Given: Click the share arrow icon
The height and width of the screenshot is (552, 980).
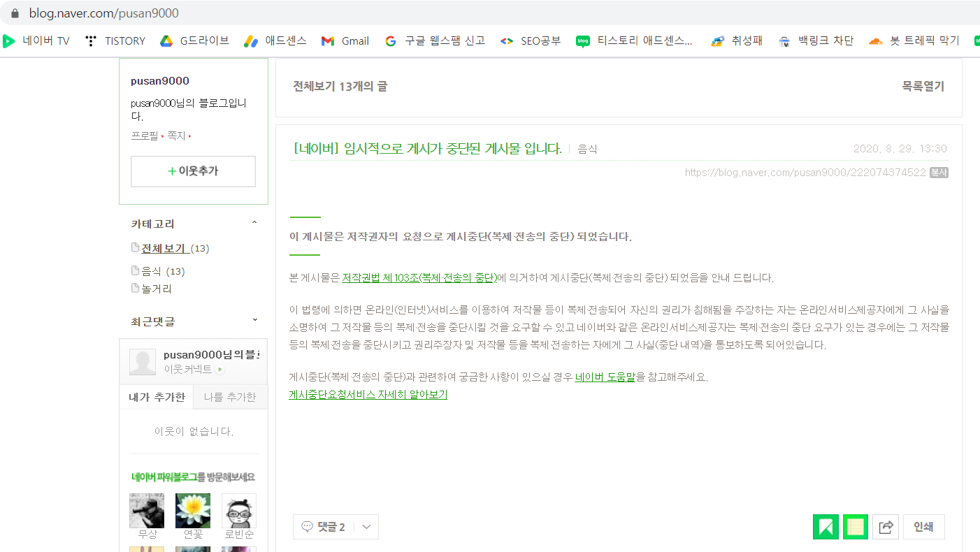Looking at the screenshot, I should pyautogui.click(x=886, y=527).
